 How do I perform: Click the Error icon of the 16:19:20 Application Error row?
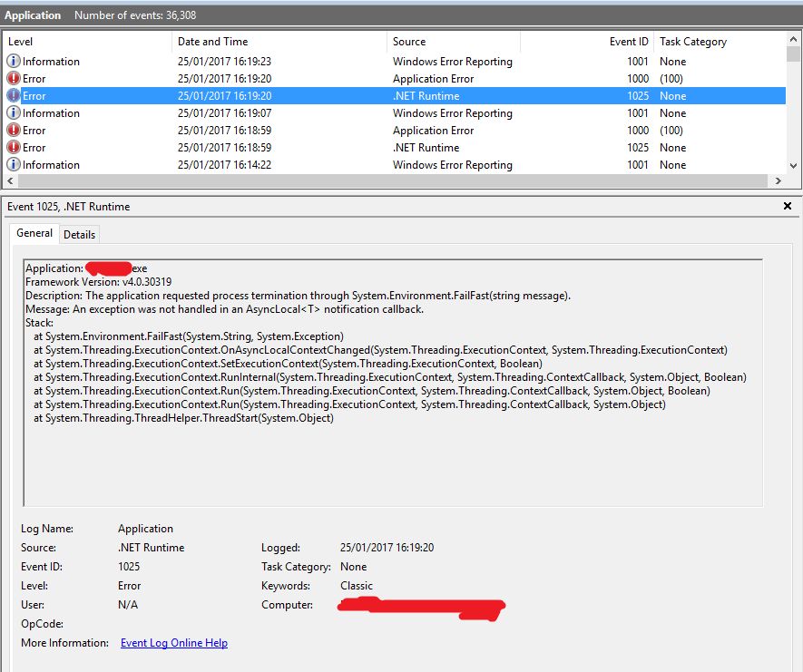tap(14, 78)
